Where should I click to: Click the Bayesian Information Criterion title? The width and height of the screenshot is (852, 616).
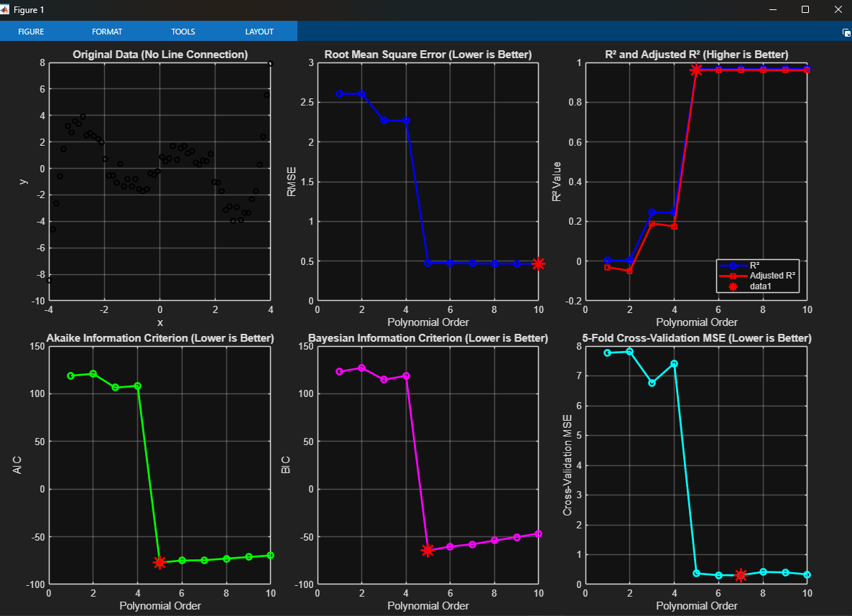point(428,338)
